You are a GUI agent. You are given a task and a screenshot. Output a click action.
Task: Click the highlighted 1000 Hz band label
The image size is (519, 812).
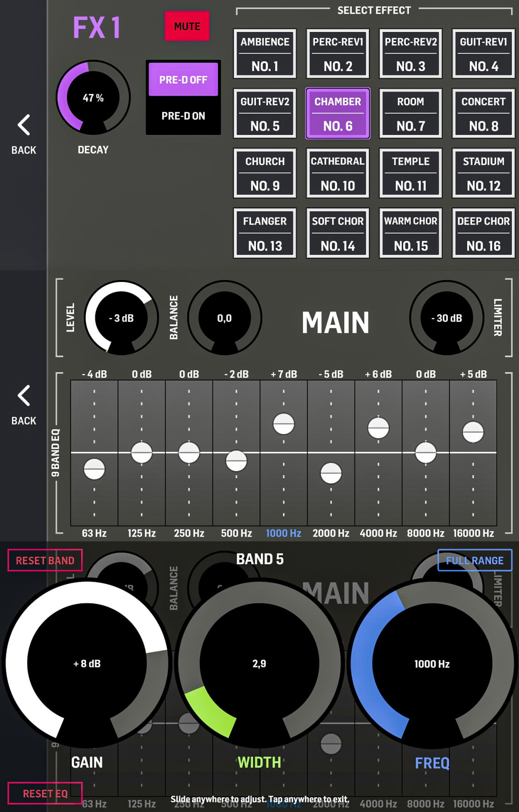point(283,533)
